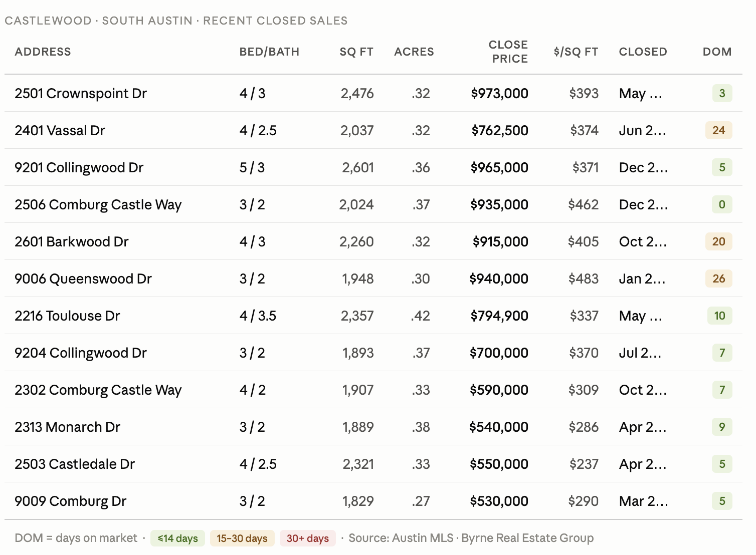The height and width of the screenshot is (555, 756).
Task: Click the DOM column header
Action: [x=717, y=52]
